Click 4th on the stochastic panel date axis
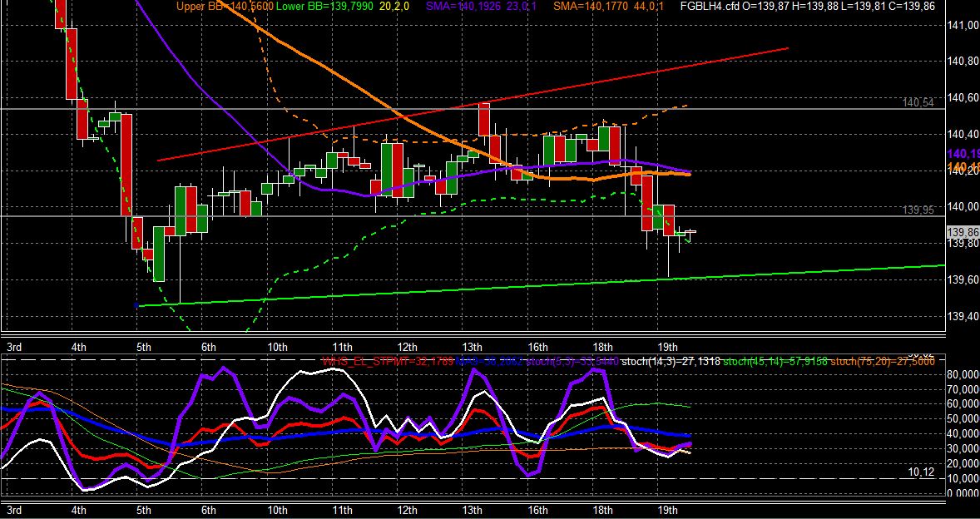The height and width of the screenshot is (519, 980). click(x=79, y=510)
